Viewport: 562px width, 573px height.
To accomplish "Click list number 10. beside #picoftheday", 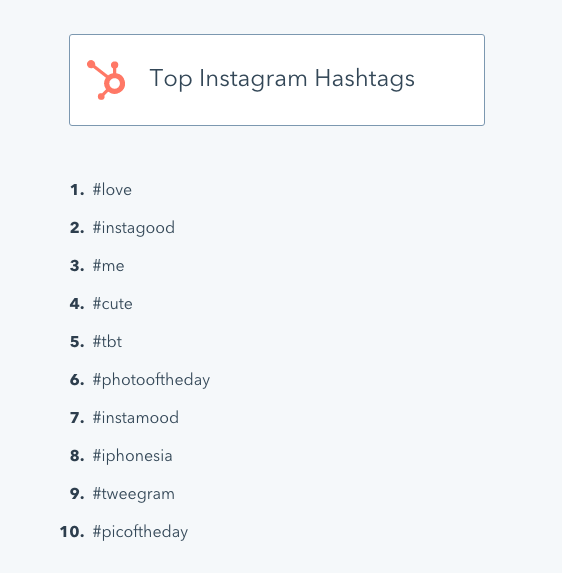I will click(x=72, y=532).
